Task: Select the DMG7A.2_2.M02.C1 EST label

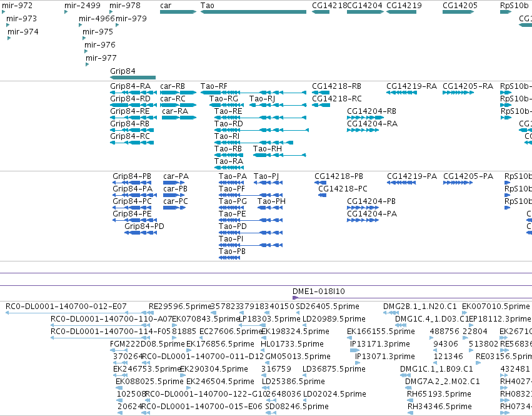Action: point(443,382)
